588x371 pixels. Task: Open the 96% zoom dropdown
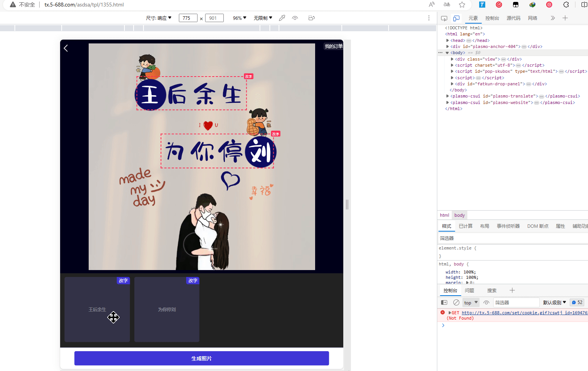coord(239,18)
